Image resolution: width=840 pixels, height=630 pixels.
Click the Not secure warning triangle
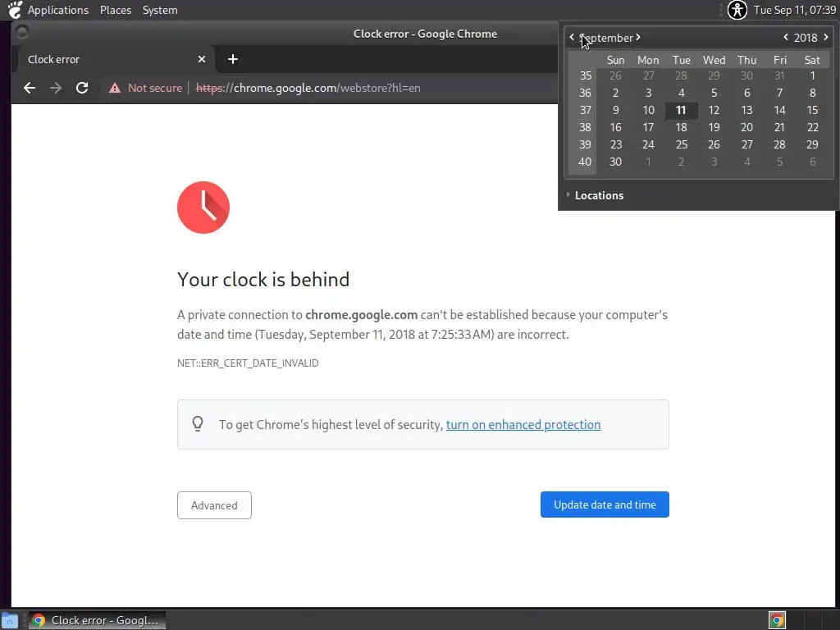[x=115, y=88]
